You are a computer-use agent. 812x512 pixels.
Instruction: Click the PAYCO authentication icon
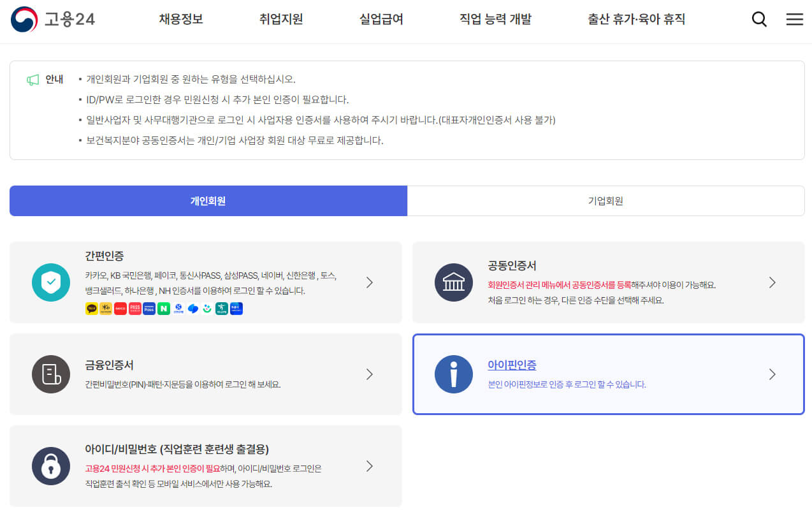tap(120, 309)
